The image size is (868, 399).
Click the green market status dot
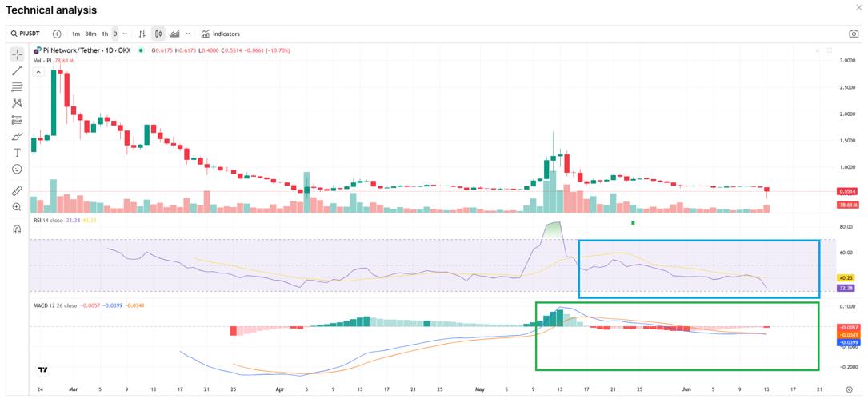(141, 50)
